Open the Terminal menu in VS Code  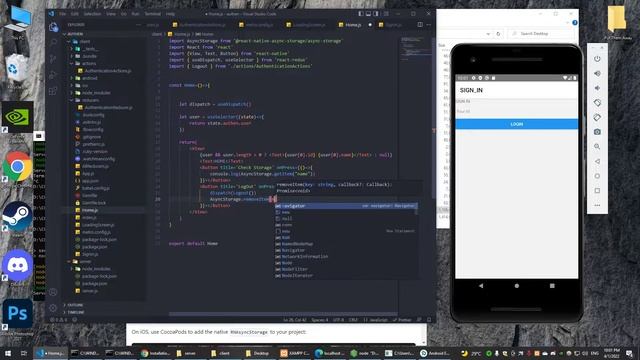(153, 14)
